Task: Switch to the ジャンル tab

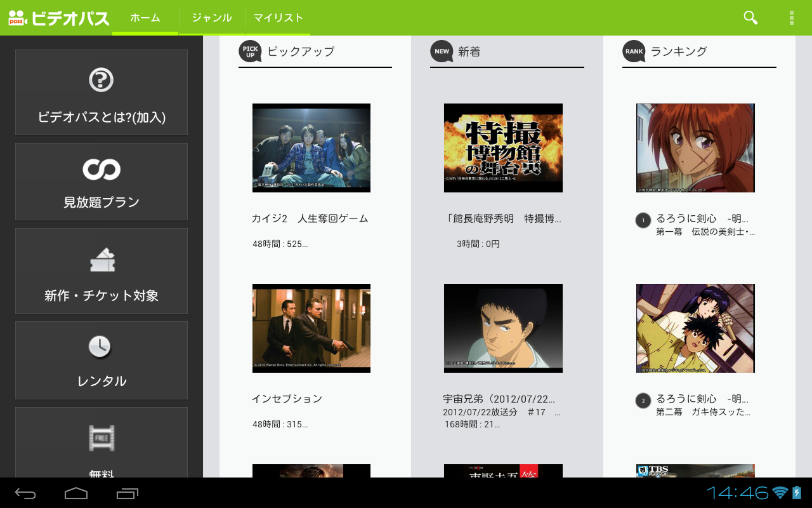Action: (212, 18)
